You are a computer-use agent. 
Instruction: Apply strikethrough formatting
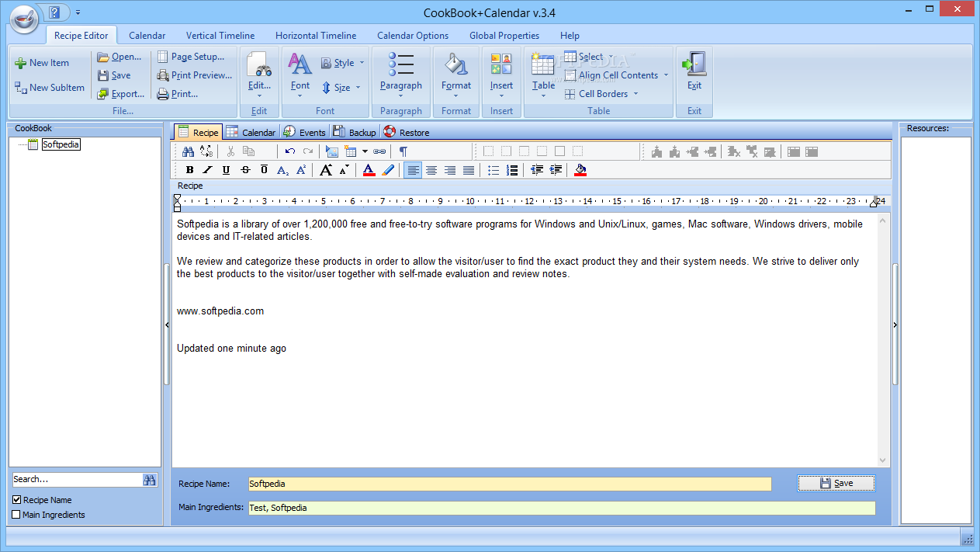245,170
